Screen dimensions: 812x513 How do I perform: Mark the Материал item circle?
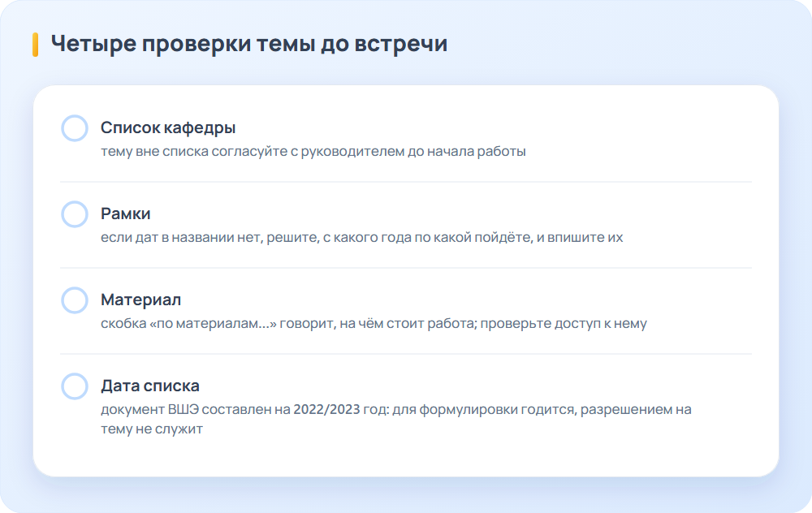[x=75, y=300]
